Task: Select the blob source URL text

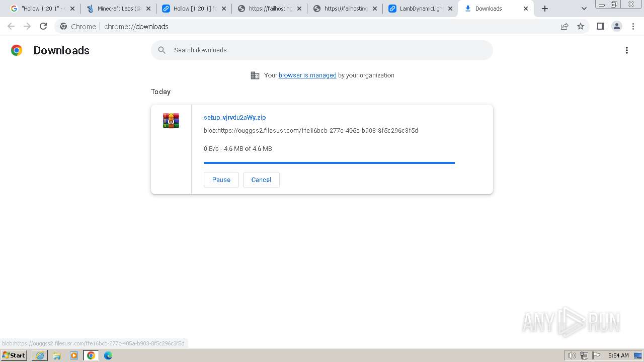Action: point(311,131)
